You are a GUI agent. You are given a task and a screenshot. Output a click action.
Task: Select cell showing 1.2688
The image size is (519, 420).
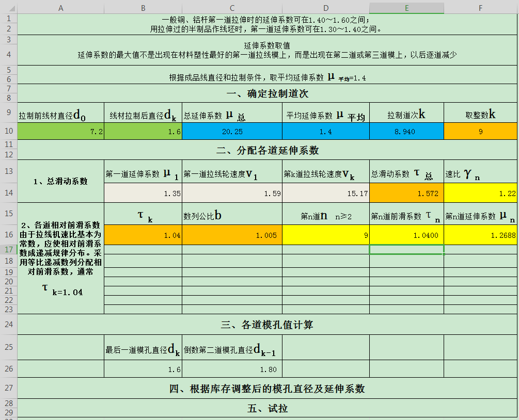click(480, 235)
